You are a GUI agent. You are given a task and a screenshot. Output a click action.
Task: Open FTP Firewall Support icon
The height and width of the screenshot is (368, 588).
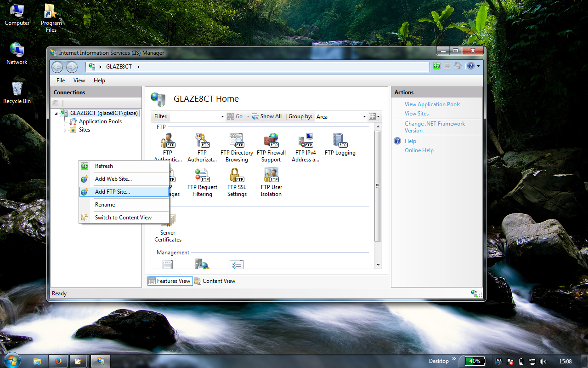(x=271, y=148)
